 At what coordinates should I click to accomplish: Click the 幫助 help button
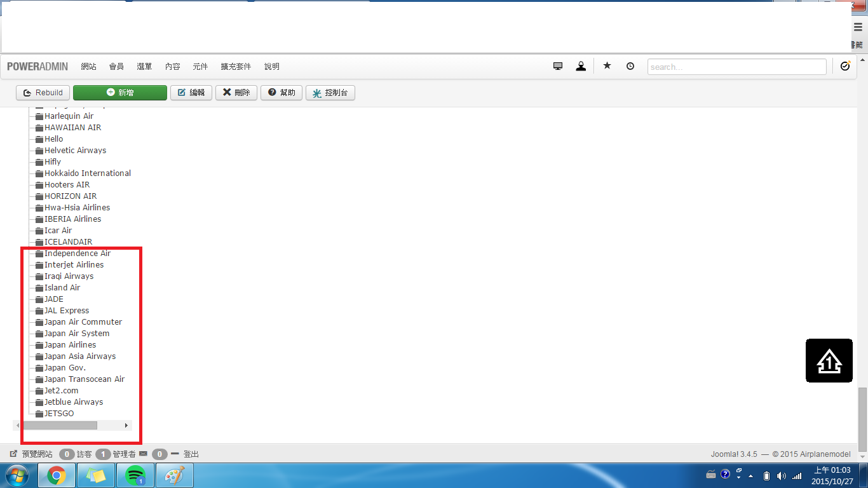coord(281,93)
